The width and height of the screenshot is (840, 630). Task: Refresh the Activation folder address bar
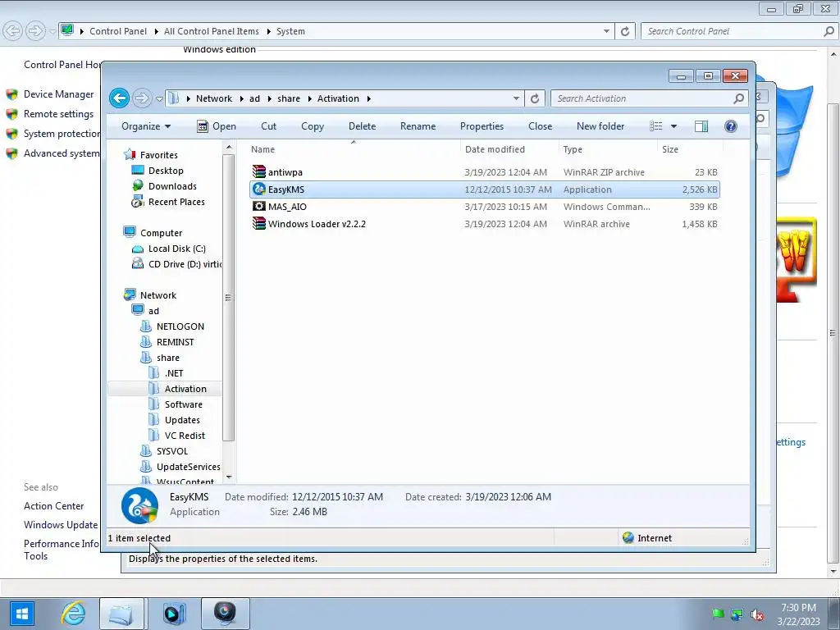click(535, 98)
